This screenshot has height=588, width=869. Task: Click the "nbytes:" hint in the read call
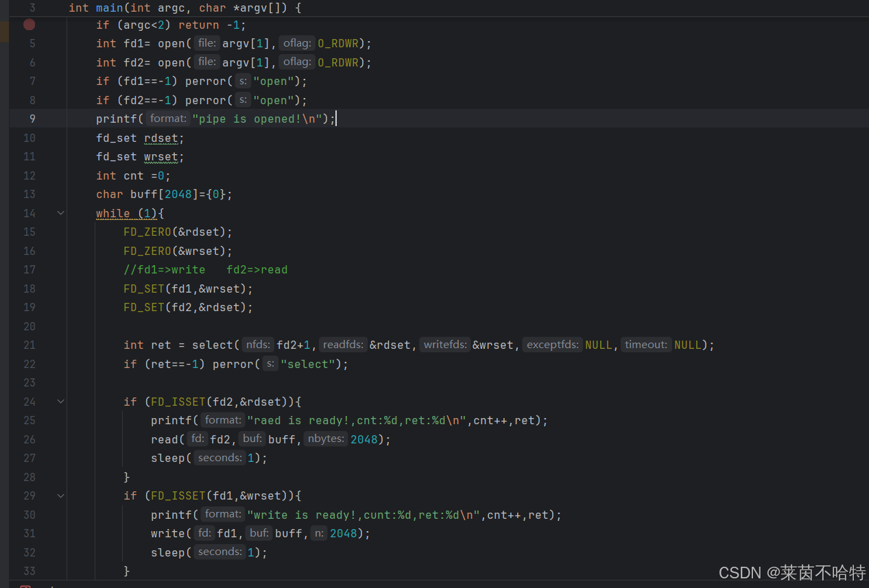coord(326,439)
